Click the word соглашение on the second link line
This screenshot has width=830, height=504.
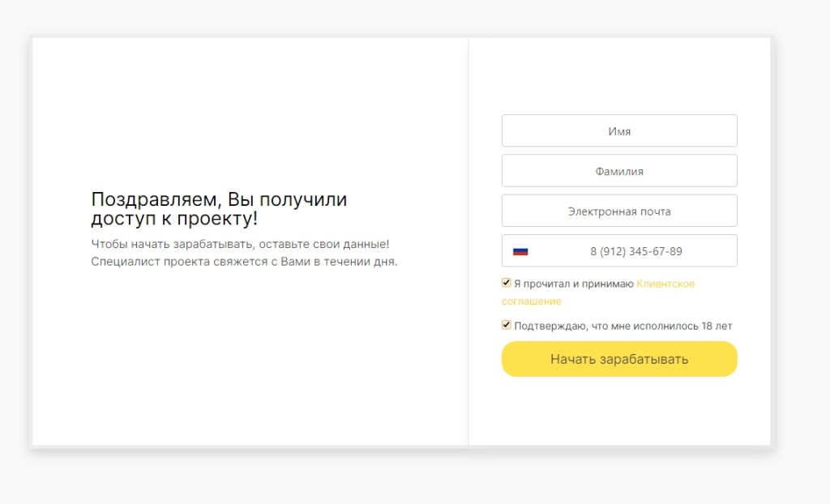[532, 301]
